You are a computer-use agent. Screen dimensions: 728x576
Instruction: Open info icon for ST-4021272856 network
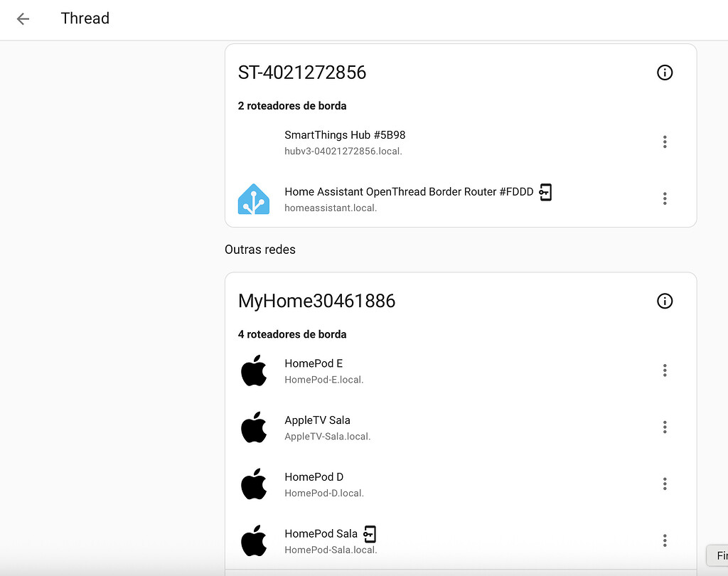coord(665,72)
